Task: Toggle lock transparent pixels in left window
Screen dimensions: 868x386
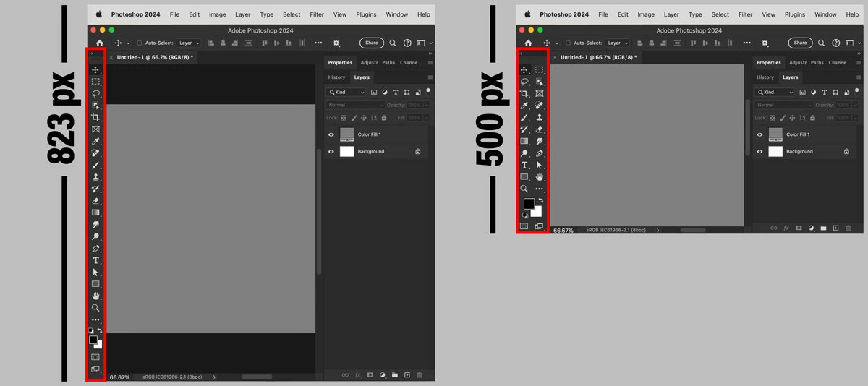Action: click(x=344, y=118)
